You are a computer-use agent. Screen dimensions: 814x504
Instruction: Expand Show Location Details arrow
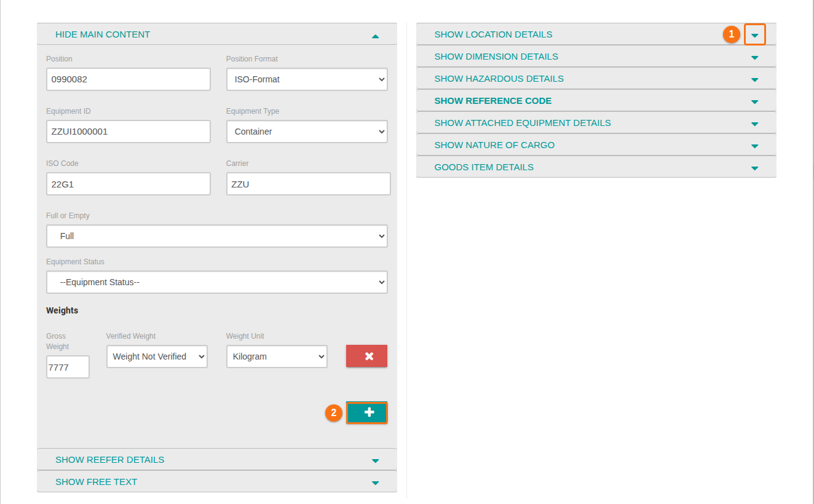(x=754, y=35)
